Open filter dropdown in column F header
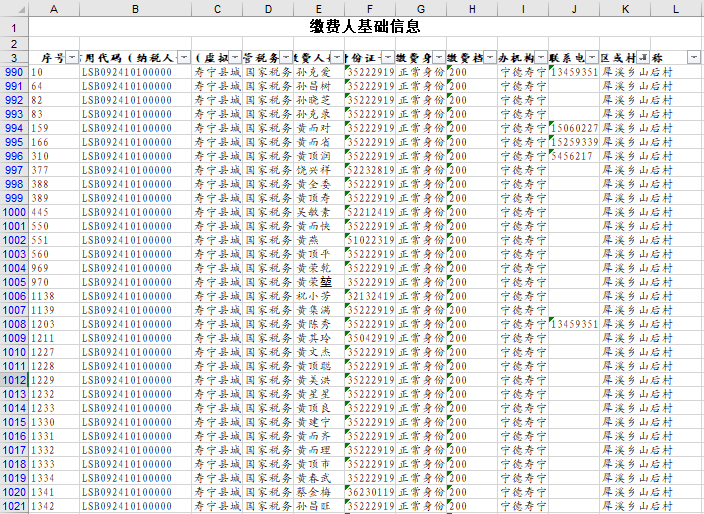Screen dimensions: 704x514 coord(388,57)
